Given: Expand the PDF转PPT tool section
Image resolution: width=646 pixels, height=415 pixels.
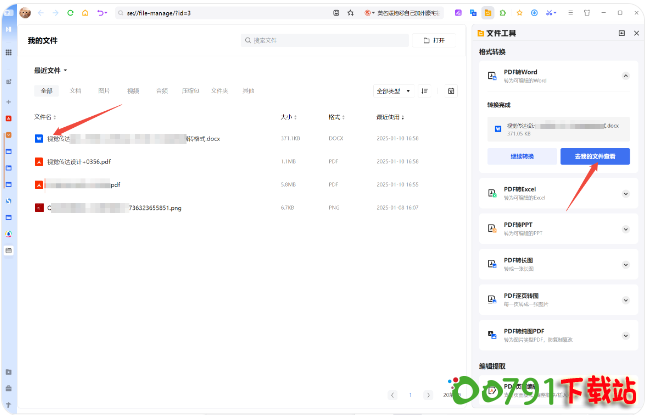Looking at the screenshot, I should pos(626,228).
